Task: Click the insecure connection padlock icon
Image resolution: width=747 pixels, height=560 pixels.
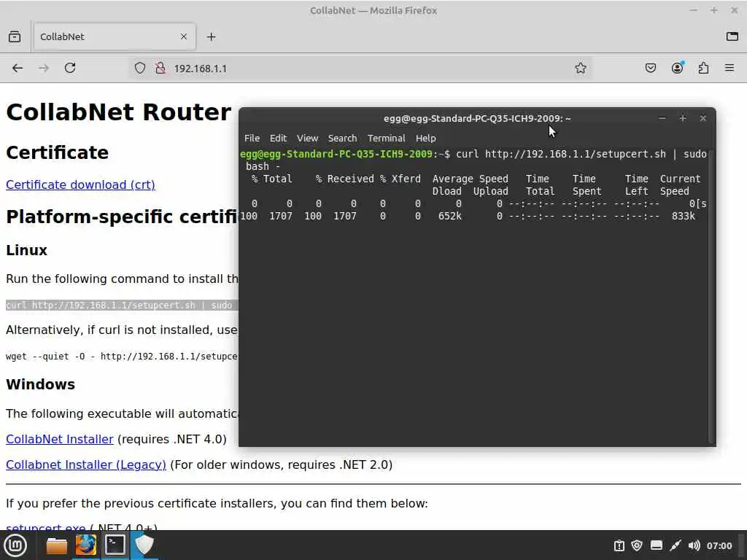Action: tap(160, 68)
